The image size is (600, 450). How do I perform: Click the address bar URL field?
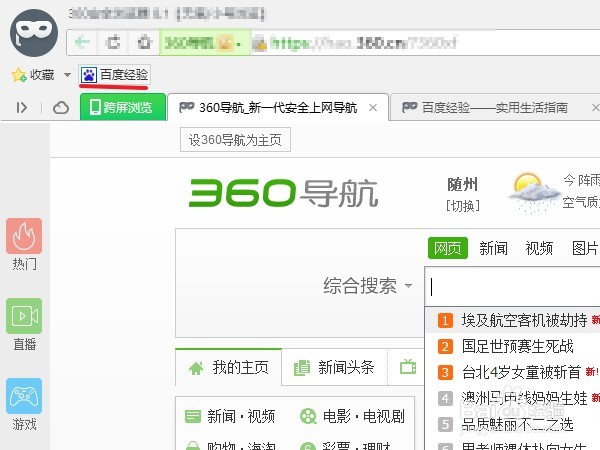[425, 42]
